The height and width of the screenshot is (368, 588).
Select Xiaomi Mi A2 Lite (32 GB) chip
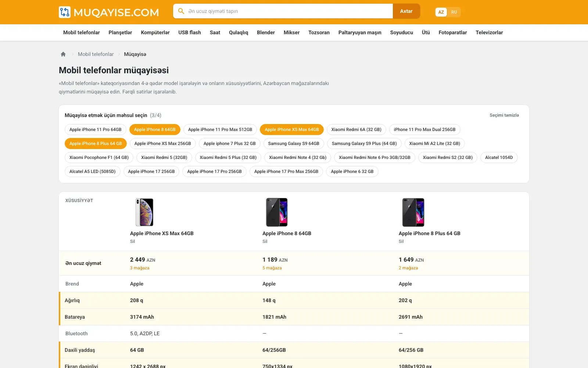pos(435,144)
